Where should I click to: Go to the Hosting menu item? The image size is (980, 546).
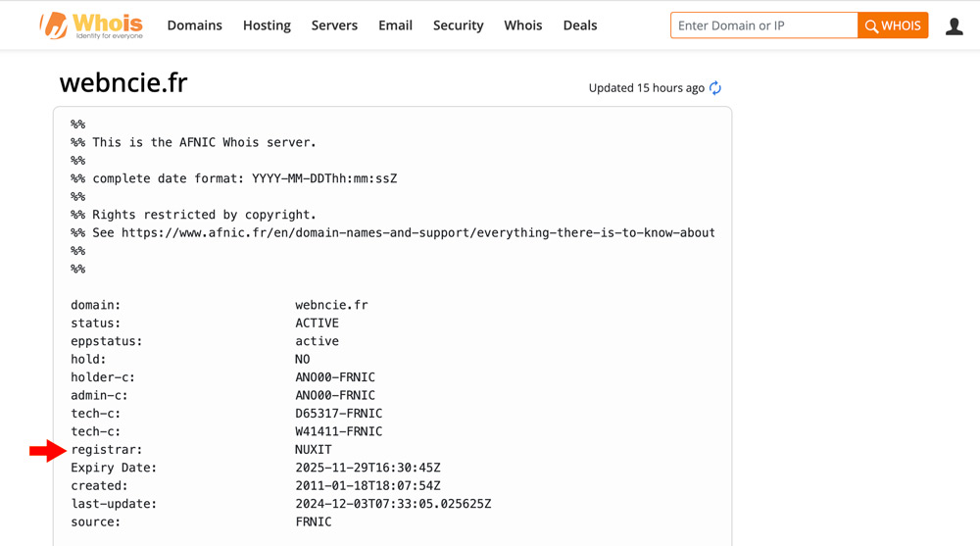267,25
